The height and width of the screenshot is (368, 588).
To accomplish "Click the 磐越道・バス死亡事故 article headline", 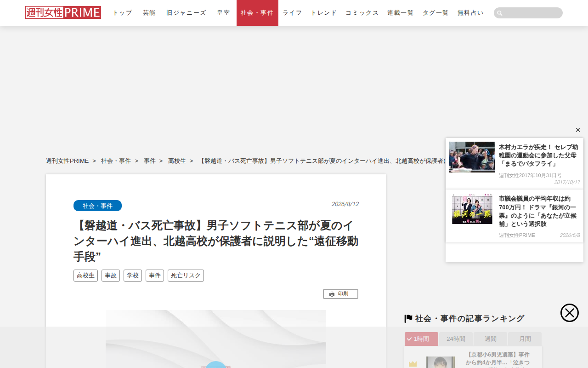I will pyautogui.click(x=216, y=241).
